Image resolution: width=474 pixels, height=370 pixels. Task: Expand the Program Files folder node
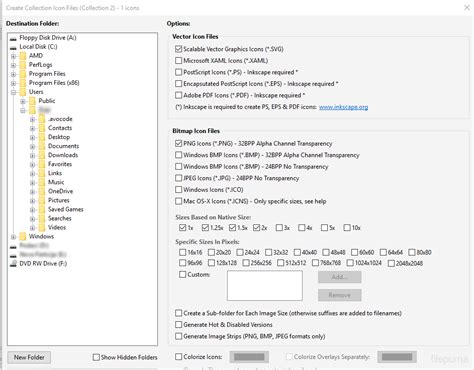(x=13, y=74)
